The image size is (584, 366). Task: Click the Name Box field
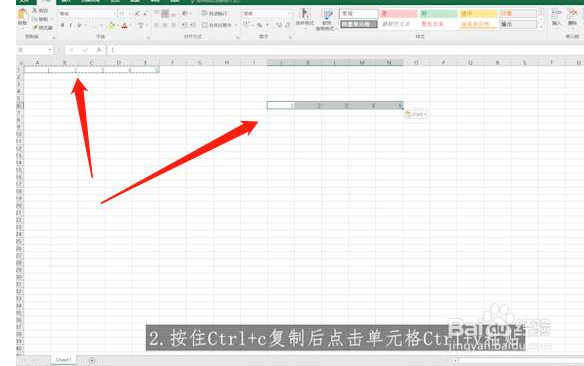(31, 50)
